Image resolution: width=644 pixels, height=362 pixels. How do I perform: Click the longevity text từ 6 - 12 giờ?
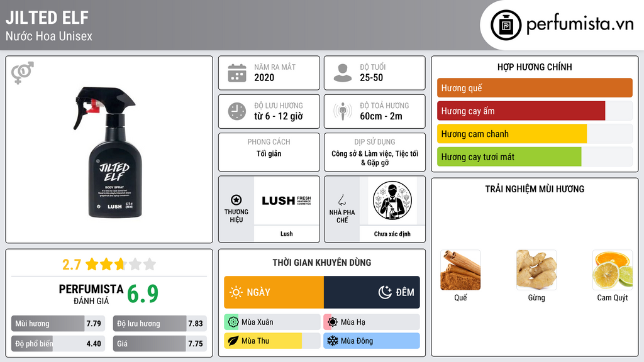[x=279, y=116]
